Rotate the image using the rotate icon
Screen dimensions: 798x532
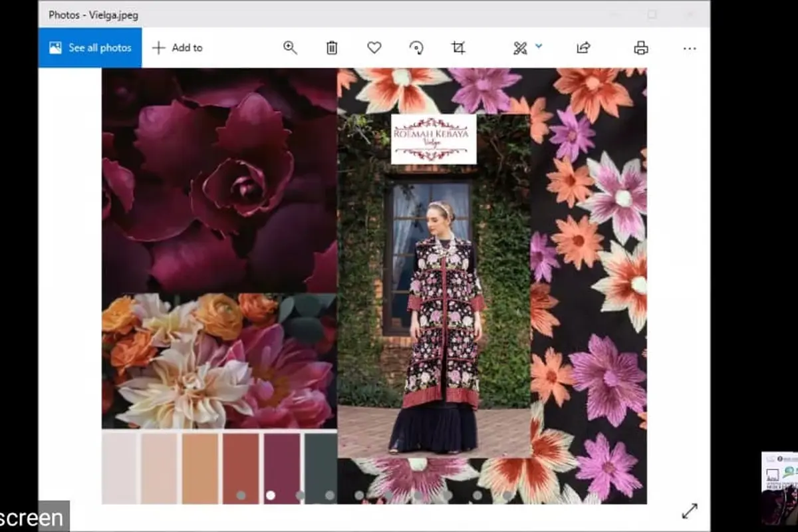(x=416, y=48)
